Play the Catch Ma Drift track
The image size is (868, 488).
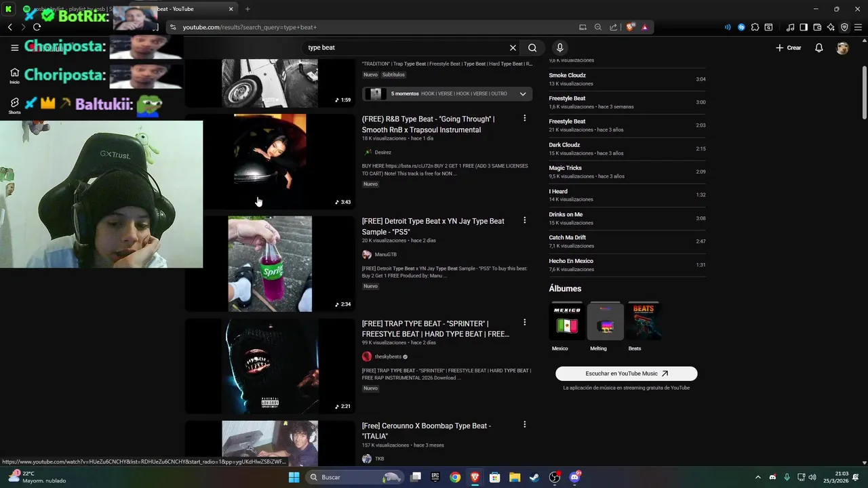click(627, 241)
